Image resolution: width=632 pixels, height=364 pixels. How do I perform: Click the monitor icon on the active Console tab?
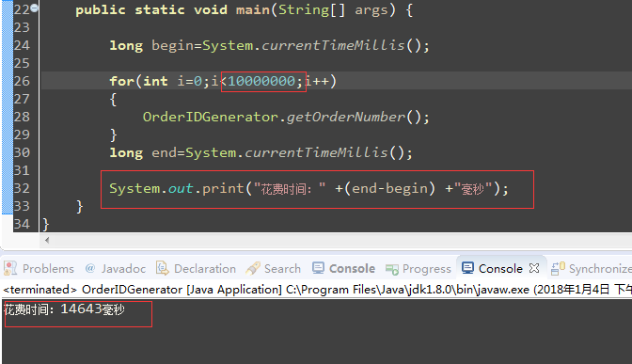pyautogui.click(x=467, y=268)
